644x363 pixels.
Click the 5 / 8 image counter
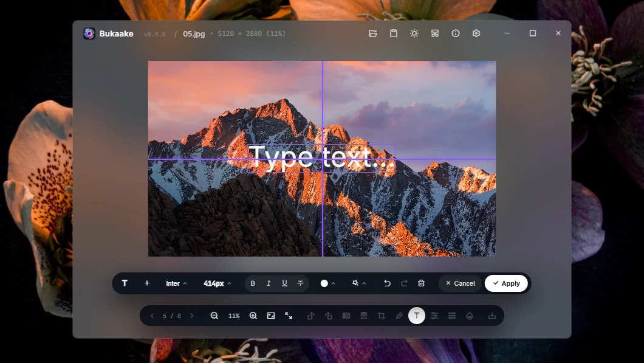pyautogui.click(x=172, y=316)
